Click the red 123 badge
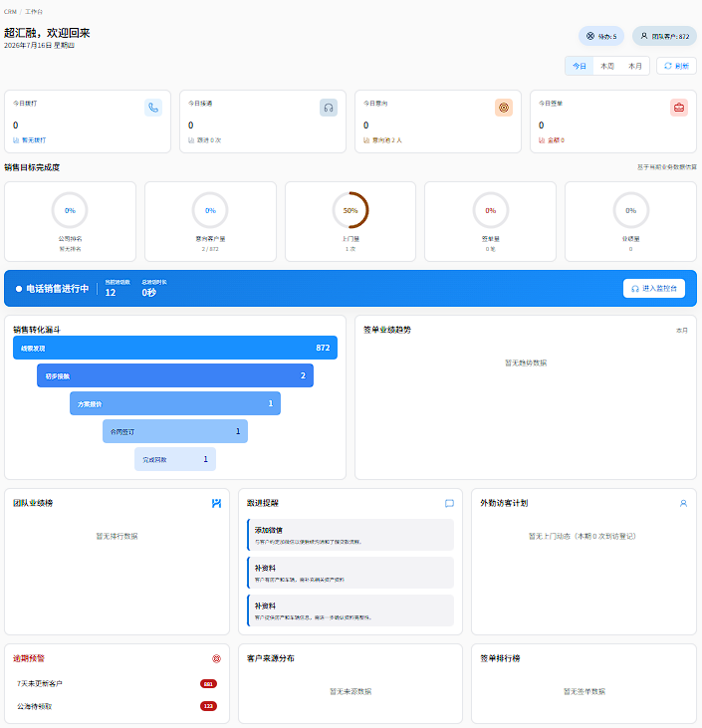 (208, 706)
